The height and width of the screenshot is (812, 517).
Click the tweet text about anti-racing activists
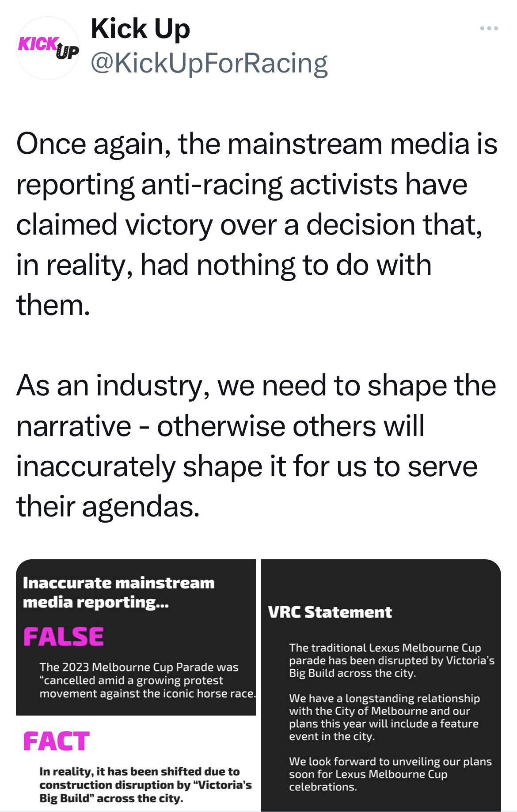(x=257, y=224)
